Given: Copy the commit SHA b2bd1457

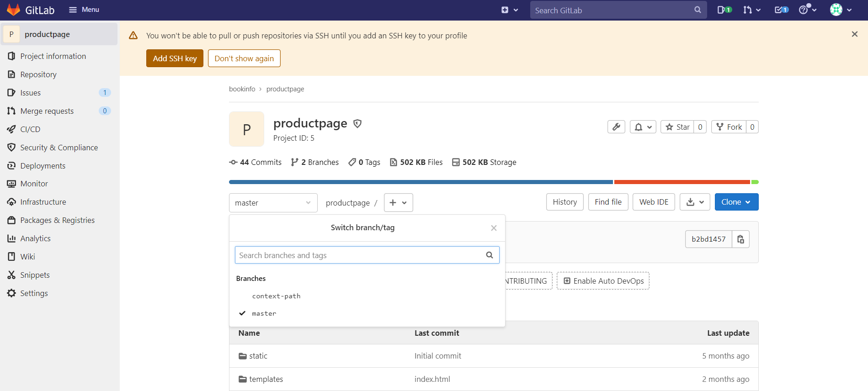Looking at the screenshot, I should click(740, 239).
